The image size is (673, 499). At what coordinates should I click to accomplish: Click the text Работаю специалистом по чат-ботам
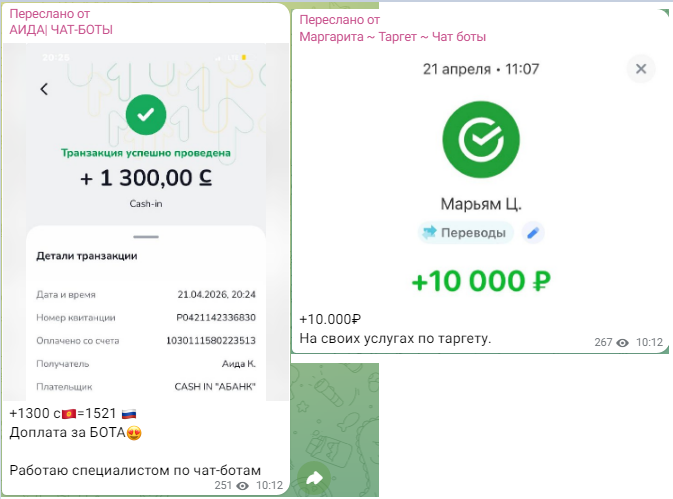click(135, 470)
